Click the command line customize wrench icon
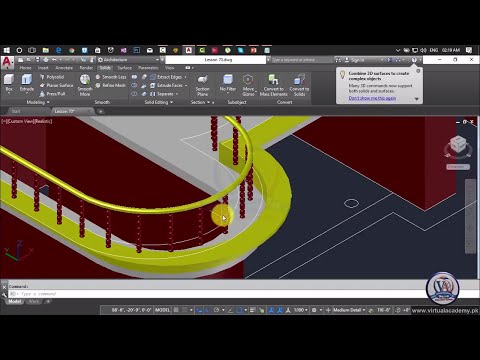480x360 pixels. [x=4, y=294]
